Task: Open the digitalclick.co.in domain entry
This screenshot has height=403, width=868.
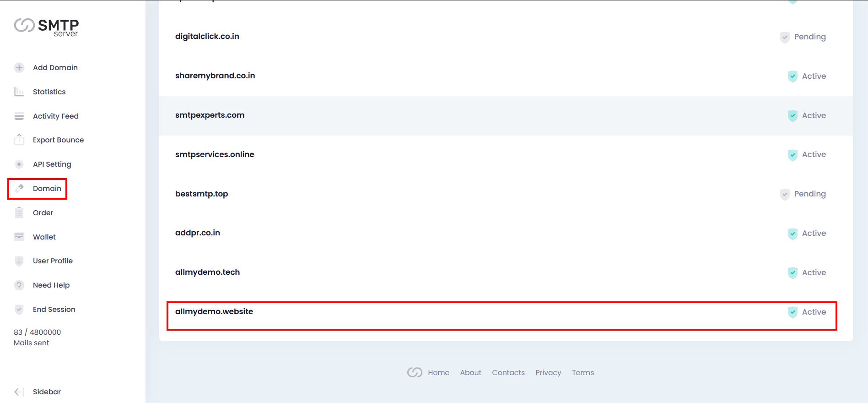Action: pyautogui.click(x=207, y=37)
